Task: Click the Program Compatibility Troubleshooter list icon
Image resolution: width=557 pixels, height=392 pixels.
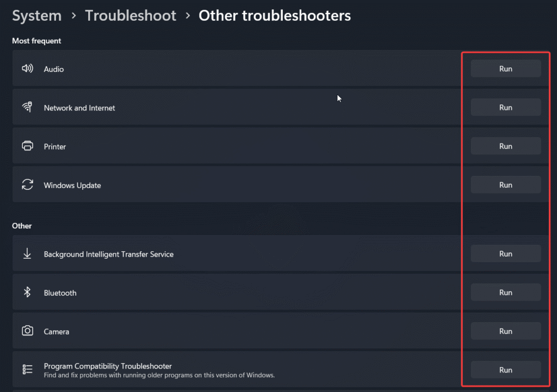Action: pos(27,370)
